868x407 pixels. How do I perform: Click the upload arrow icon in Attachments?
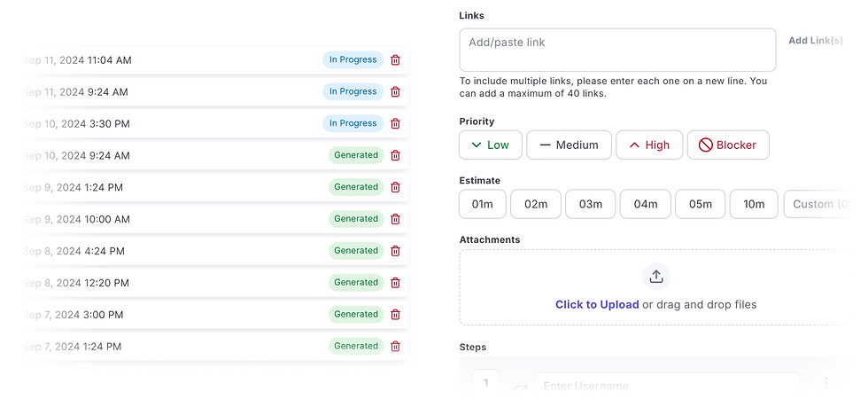coord(656,276)
